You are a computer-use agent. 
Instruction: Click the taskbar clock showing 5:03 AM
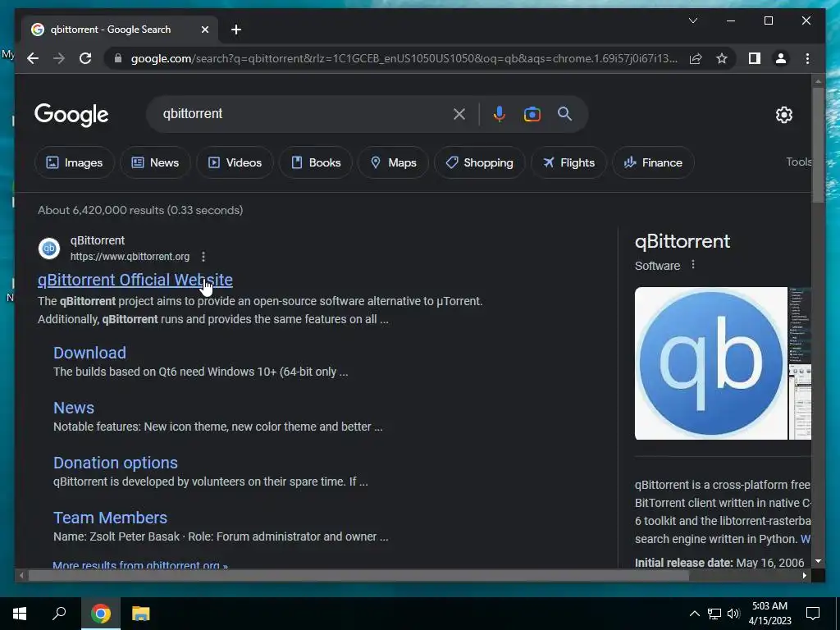pos(769,614)
